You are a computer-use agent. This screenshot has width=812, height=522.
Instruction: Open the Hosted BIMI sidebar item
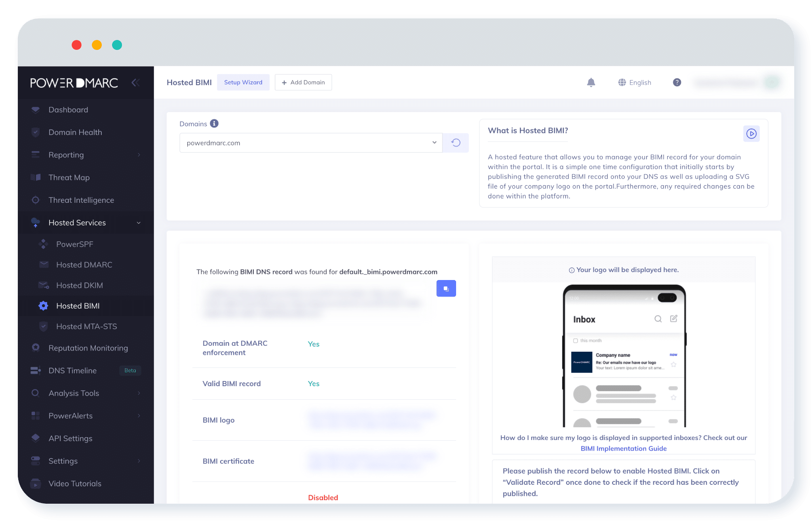coord(78,306)
